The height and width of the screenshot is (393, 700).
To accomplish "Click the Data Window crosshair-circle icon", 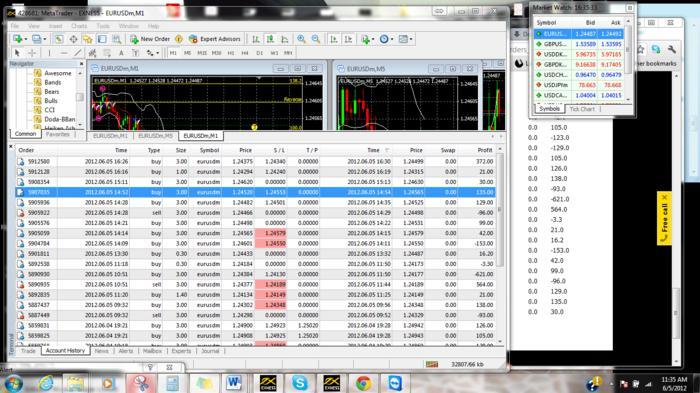I will (x=73, y=39).
